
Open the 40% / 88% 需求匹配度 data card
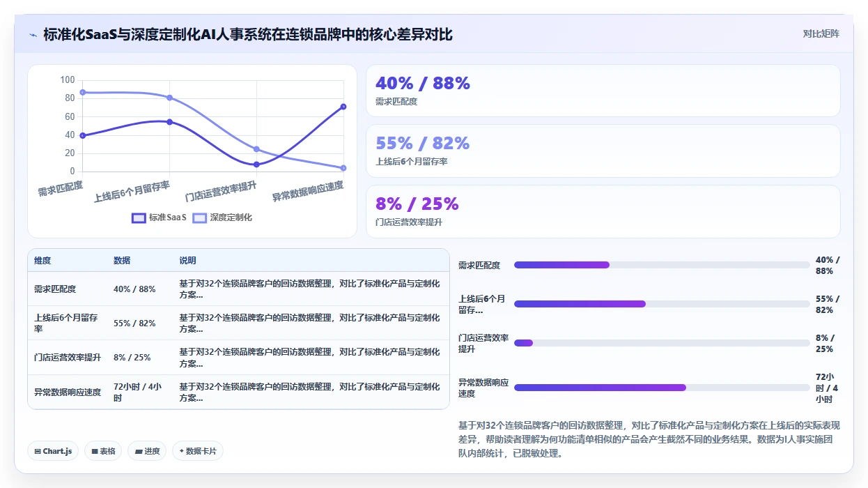pos(603,91)
